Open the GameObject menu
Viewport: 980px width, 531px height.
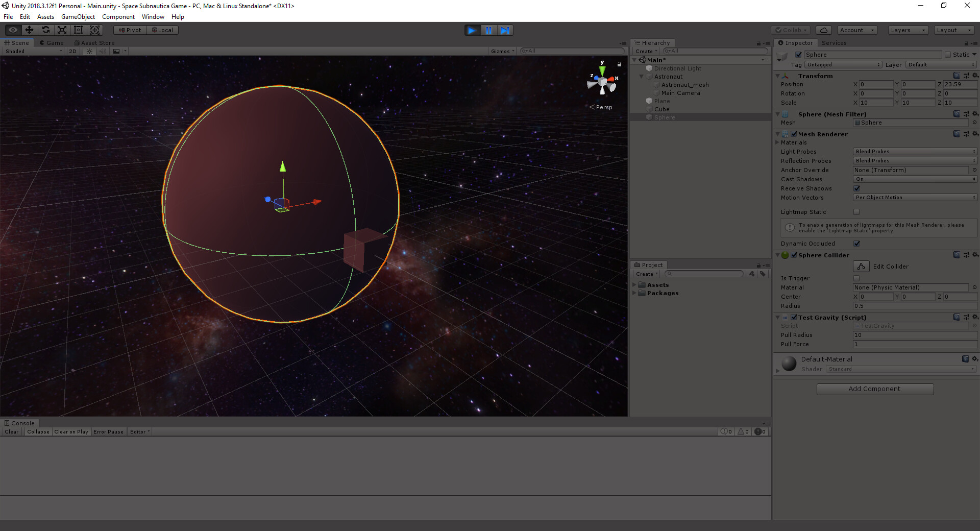coord(78,16)
